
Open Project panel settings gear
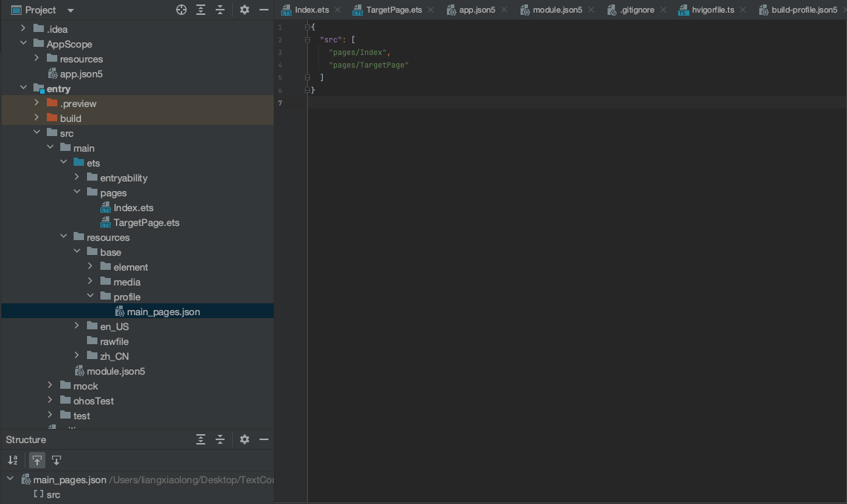[x=245, y=10]
